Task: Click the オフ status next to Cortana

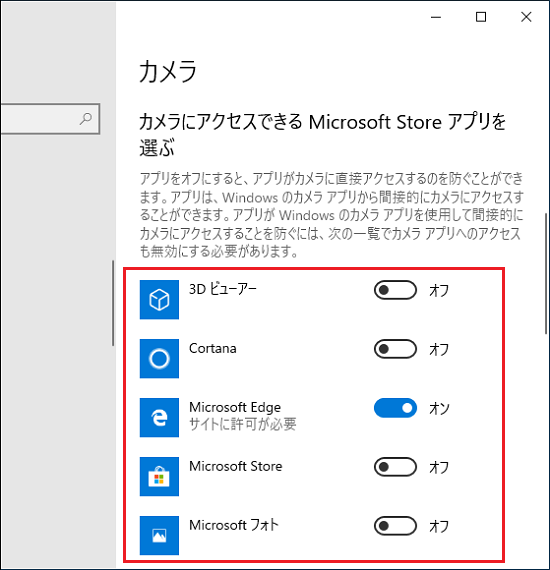Action: click(439, 350)
